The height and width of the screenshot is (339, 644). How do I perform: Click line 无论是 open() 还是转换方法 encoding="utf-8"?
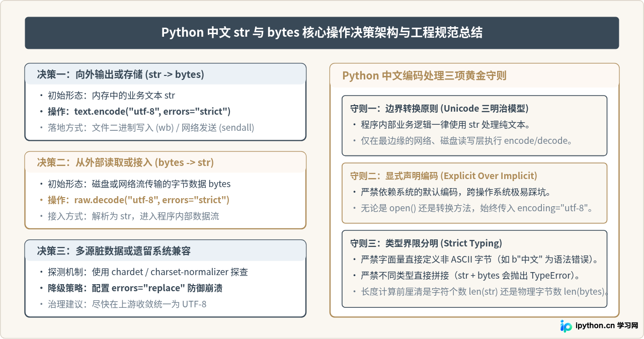[477, 208]
